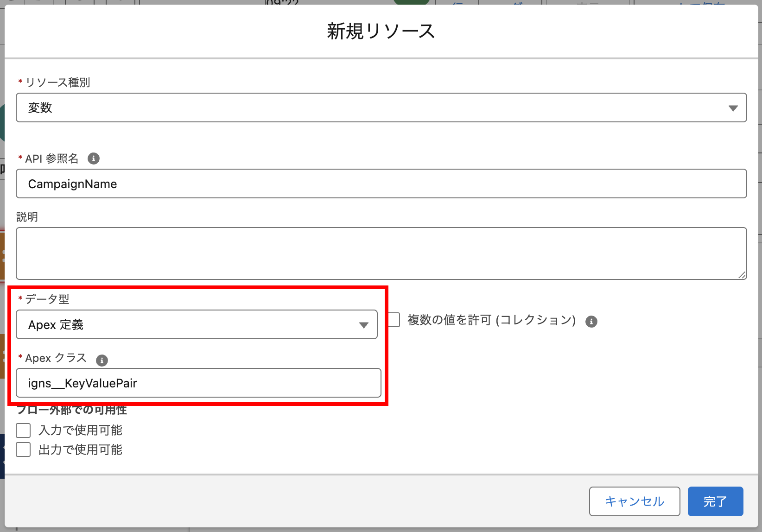Open the リソース種別 dropdown showing 変数
This screenshot has height=532, width=762.
point(381,108)
